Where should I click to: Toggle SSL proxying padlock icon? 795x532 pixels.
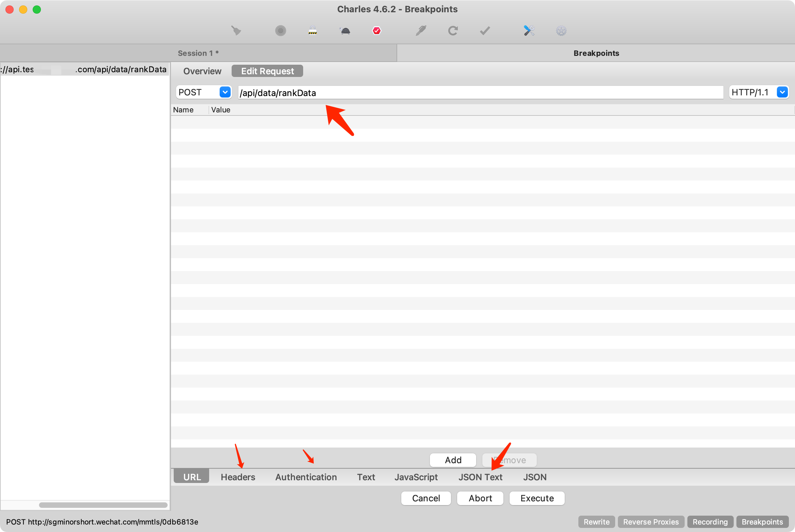pyautogui.click(x=312, y=31)
